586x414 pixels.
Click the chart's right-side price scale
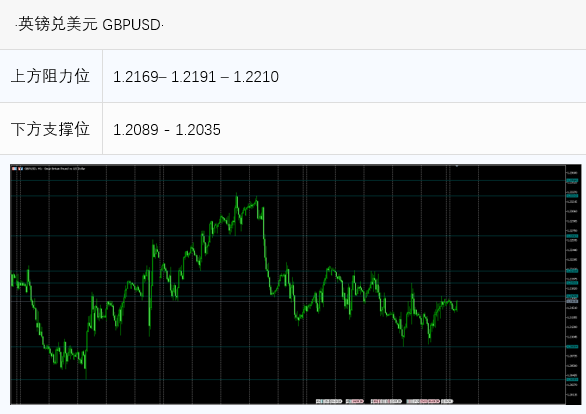tap(574, 284)
